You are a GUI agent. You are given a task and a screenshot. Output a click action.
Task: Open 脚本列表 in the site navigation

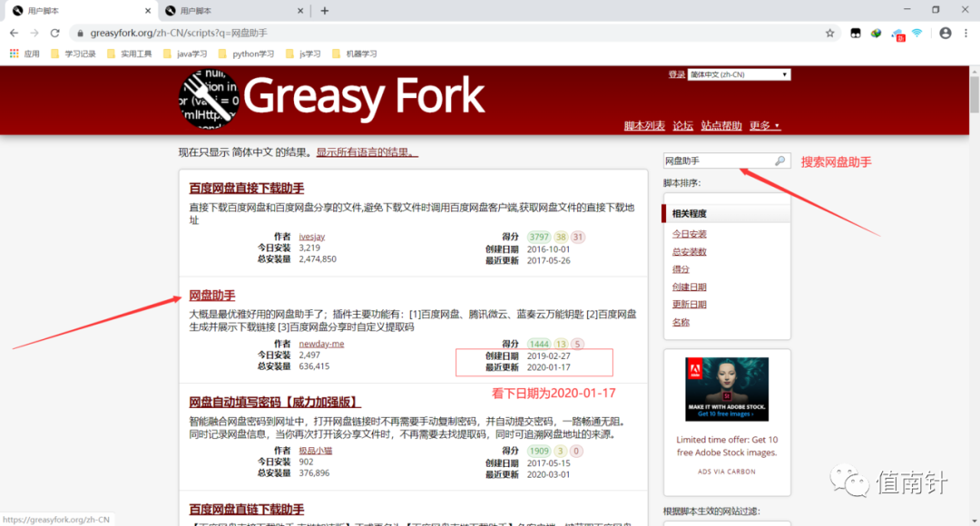644,125
